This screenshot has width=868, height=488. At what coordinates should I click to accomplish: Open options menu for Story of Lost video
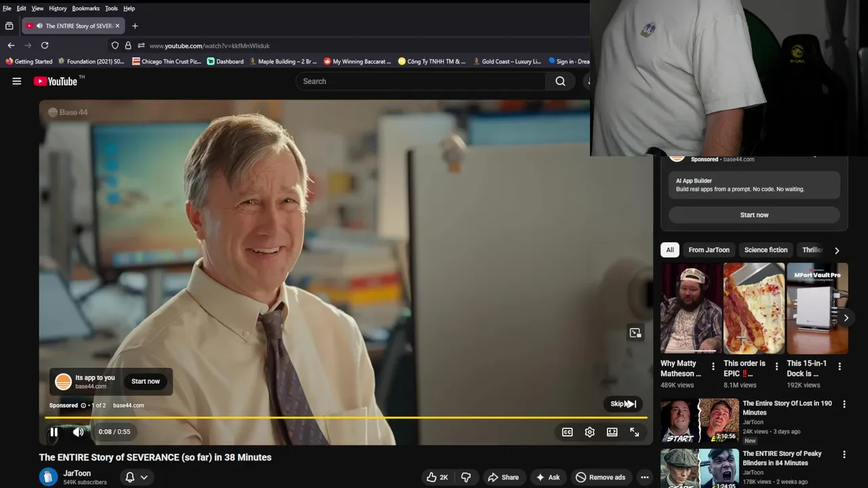(x=844, y=405)
